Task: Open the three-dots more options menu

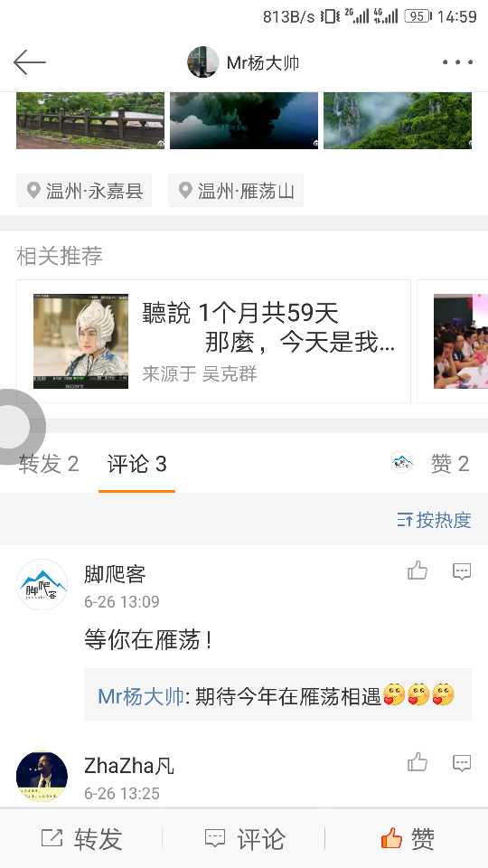Action: coord(457,62)
